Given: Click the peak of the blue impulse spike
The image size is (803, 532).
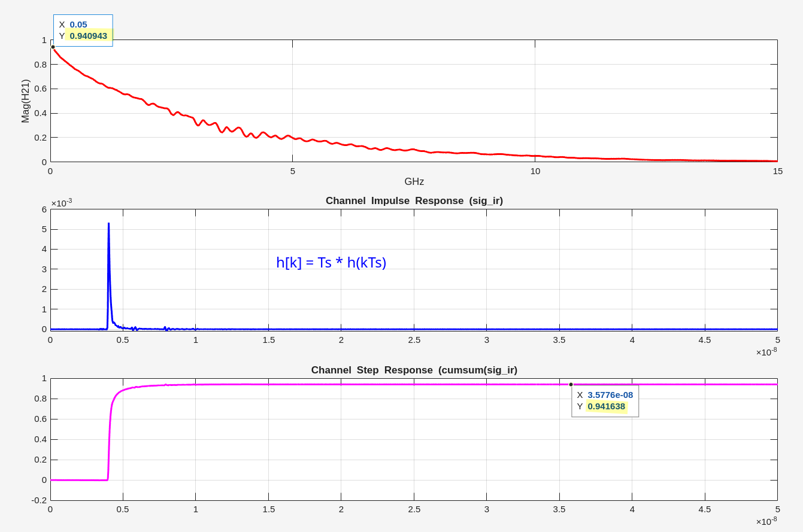Looking at the screenshot, I should point(108,224).
